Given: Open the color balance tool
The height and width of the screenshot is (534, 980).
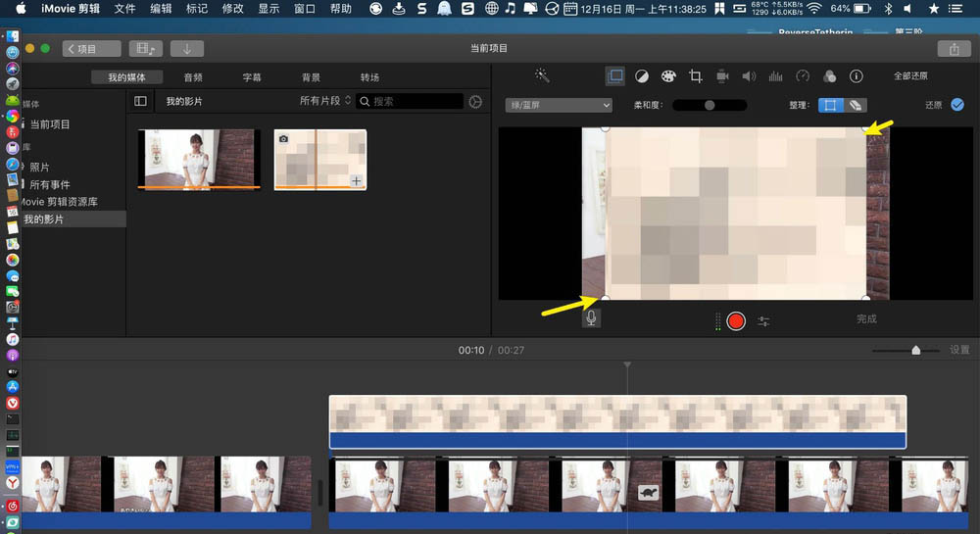Looking at the screenshot, I should click(x=641, y=76).
